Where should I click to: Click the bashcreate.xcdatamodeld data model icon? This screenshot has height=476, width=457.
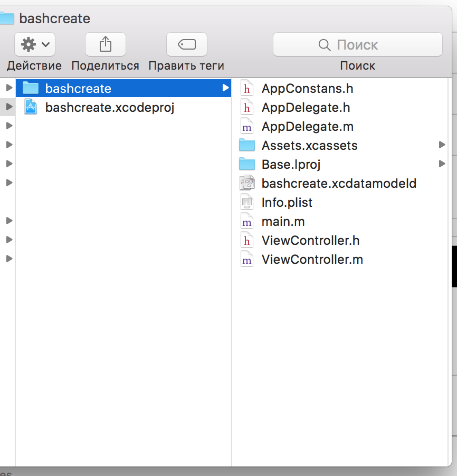point(247,183)
